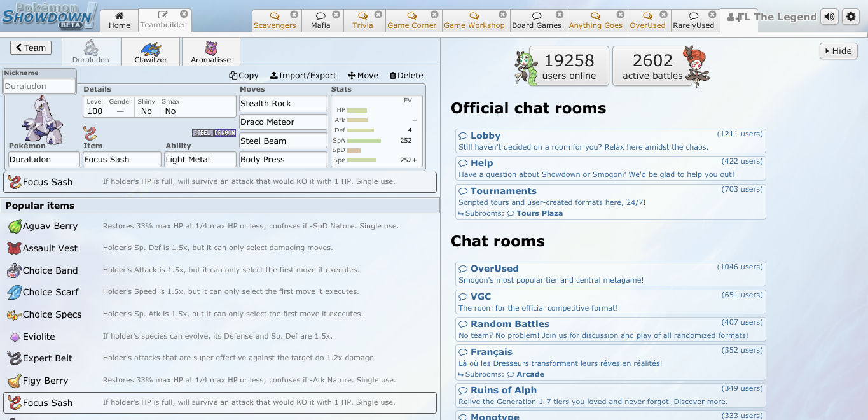The width and height of the screenshot is (868, 420).
Task: Open the options gear menu
Action: tap(851, 17)
